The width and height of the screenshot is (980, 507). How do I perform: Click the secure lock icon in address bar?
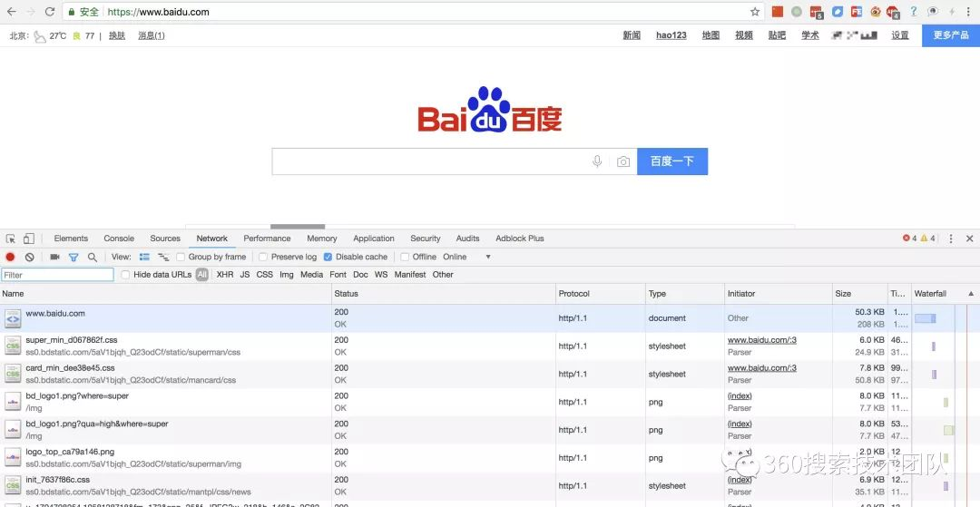(72, 12)
